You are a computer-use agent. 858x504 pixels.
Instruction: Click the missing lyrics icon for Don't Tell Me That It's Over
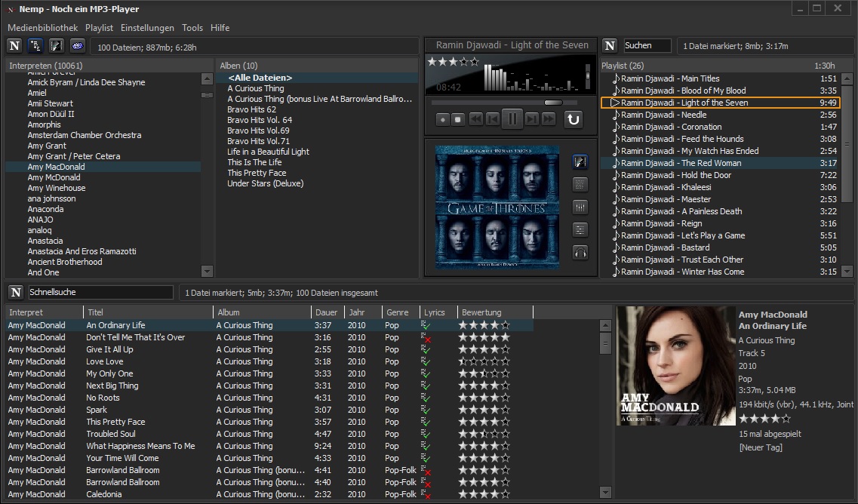(425, 337)
